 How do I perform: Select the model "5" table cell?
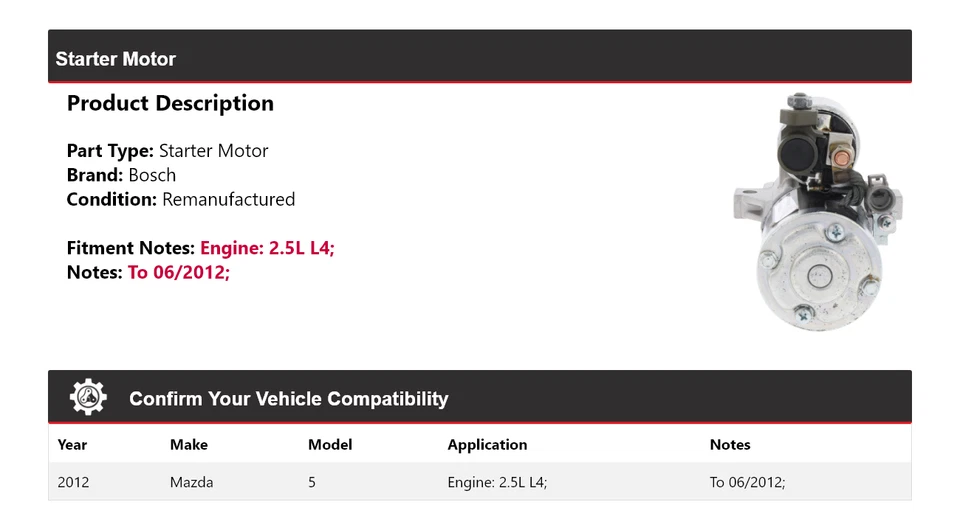pyautogui.click(x=312, y=482)
